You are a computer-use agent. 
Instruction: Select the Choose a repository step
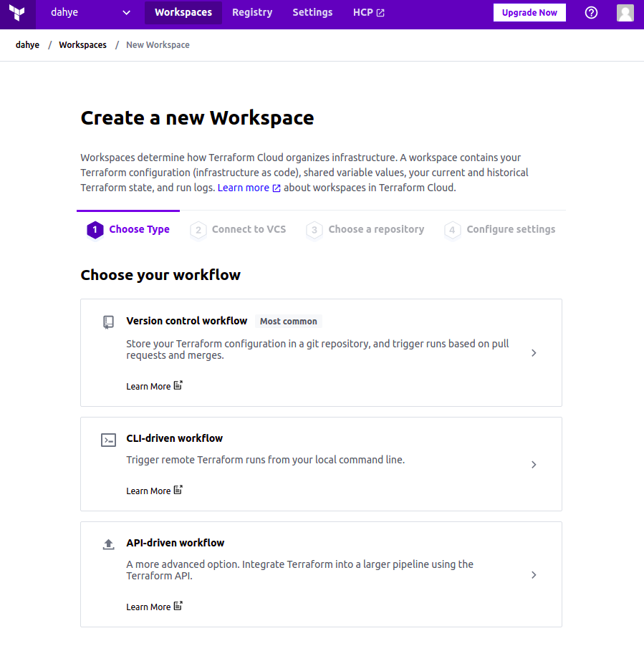365,229
